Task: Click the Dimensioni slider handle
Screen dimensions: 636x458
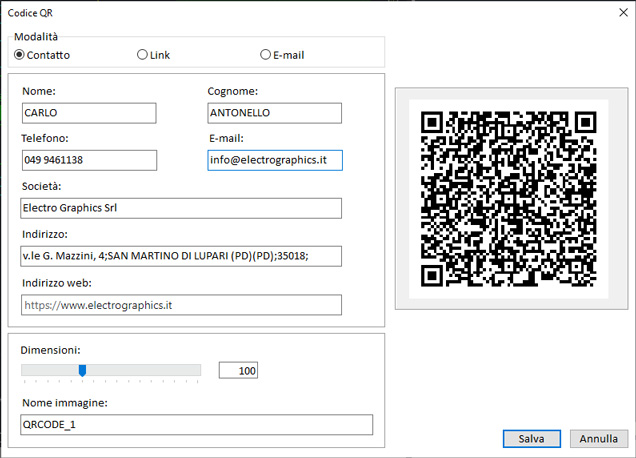Action: point(82,370)
